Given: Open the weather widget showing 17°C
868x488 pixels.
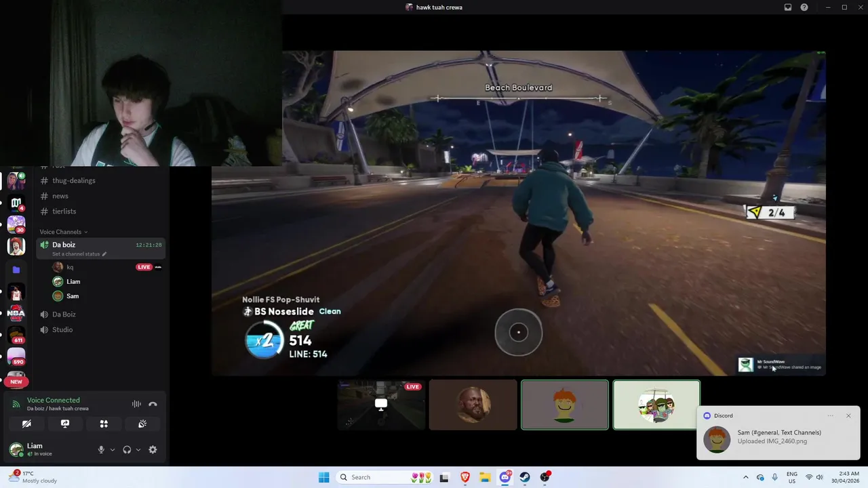Looking at the screenshot, I should point(33,477).
